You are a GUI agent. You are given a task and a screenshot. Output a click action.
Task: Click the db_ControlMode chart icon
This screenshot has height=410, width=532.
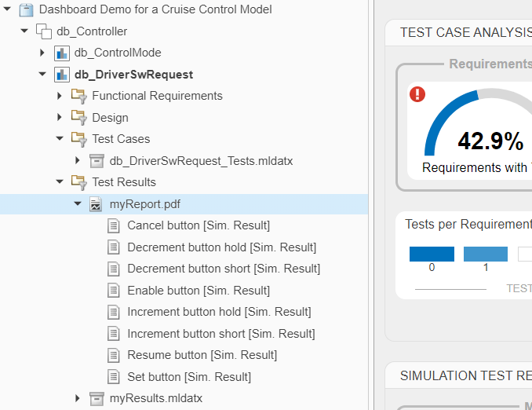(x=62, y=53)
